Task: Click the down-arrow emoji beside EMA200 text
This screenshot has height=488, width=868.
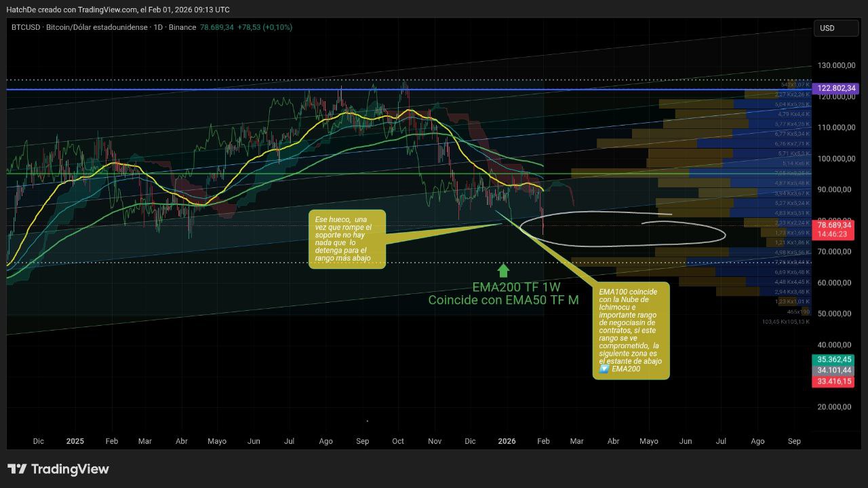Action: pos(604,369)
